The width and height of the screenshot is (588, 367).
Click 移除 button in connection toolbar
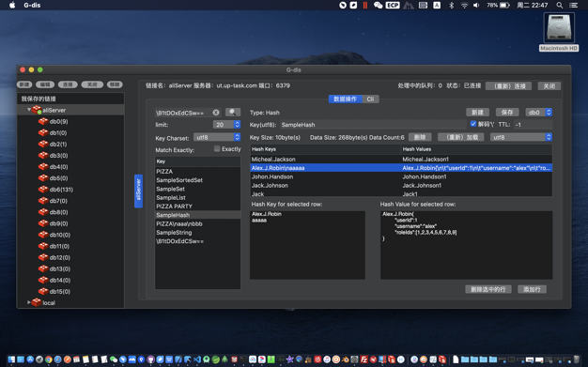click(x=115, y=84)
